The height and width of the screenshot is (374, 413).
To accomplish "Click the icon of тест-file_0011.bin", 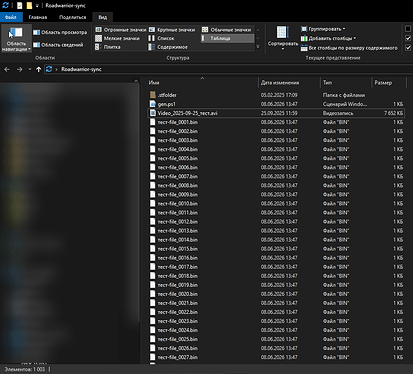I will click(153, 212).
